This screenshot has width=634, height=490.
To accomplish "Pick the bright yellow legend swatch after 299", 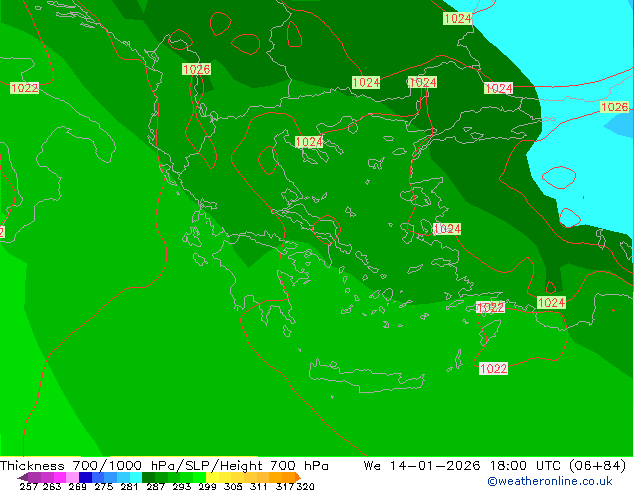I will click(212, 477).
